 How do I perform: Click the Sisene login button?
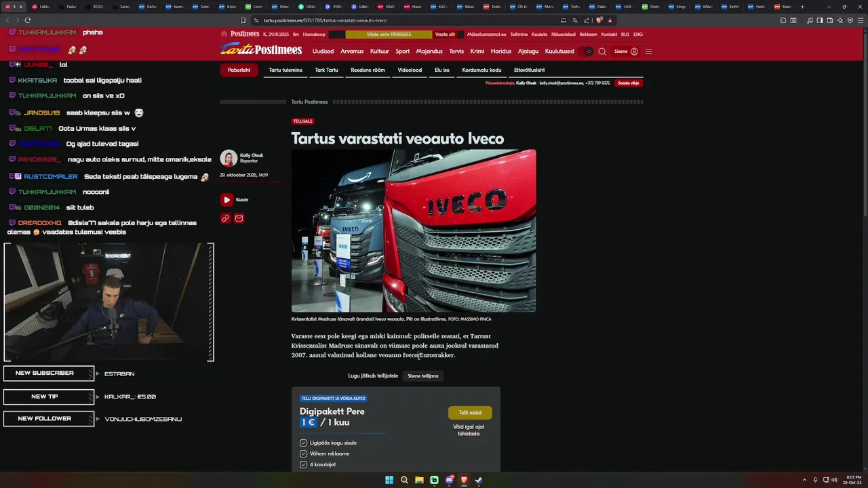click(626, 52)
